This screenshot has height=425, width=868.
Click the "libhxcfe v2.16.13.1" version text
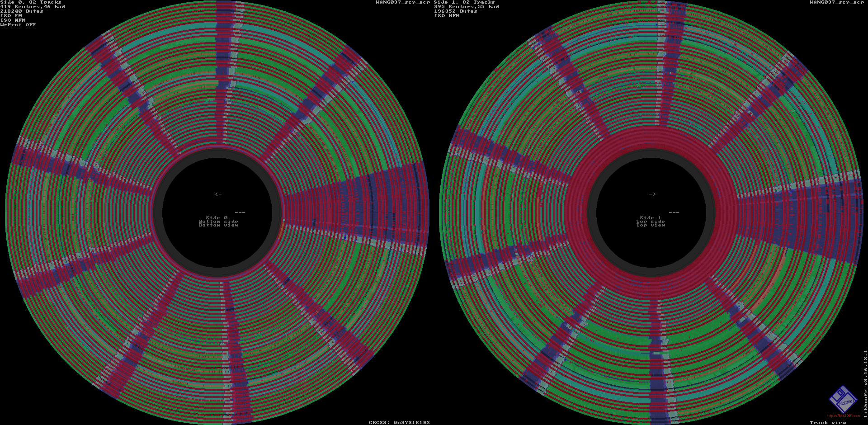pos(866,383)
